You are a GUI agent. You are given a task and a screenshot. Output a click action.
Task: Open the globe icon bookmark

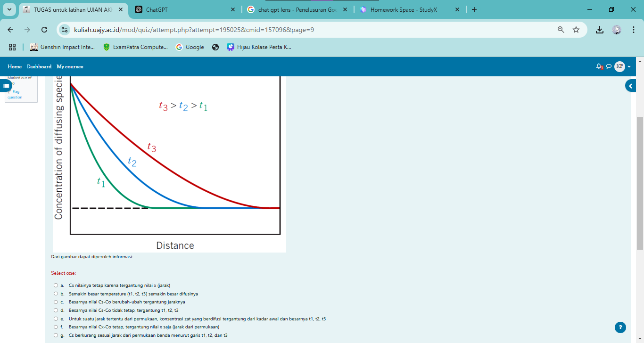click(x=215, y=47)
